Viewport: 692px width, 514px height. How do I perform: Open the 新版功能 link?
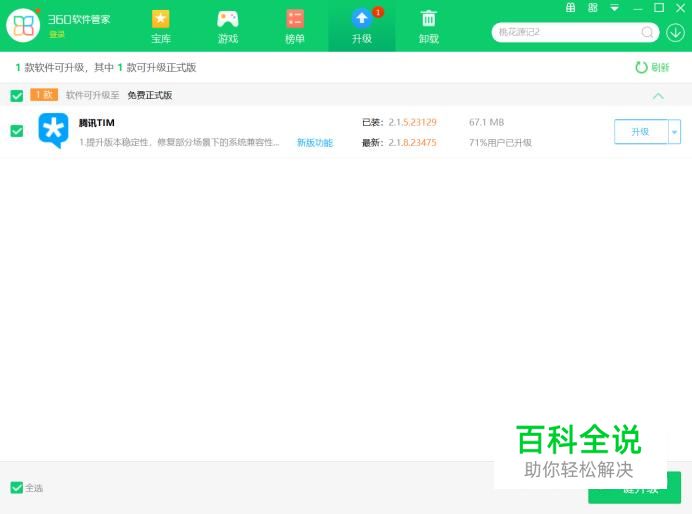315,143
